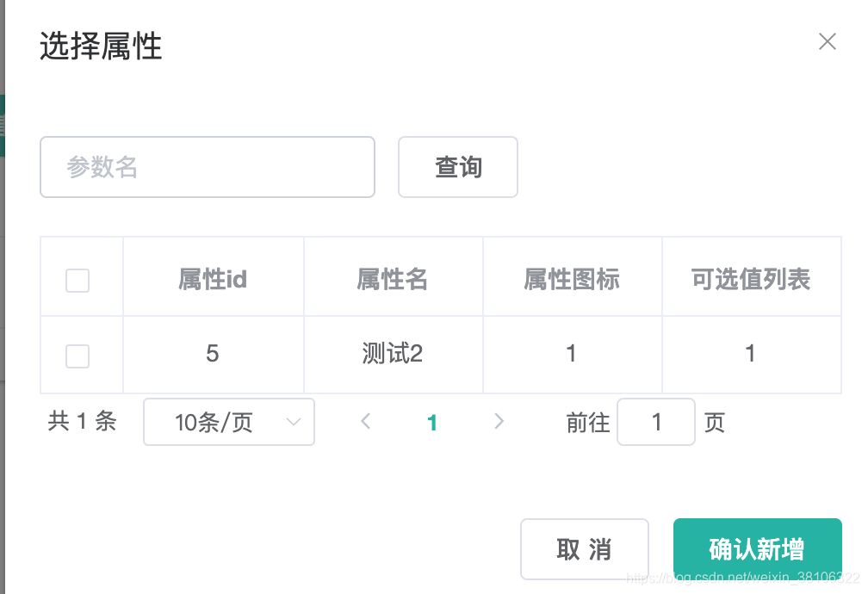Click the 共 1 条 total count label
This screenshot has width=868, height=594.
click(81, 422)
